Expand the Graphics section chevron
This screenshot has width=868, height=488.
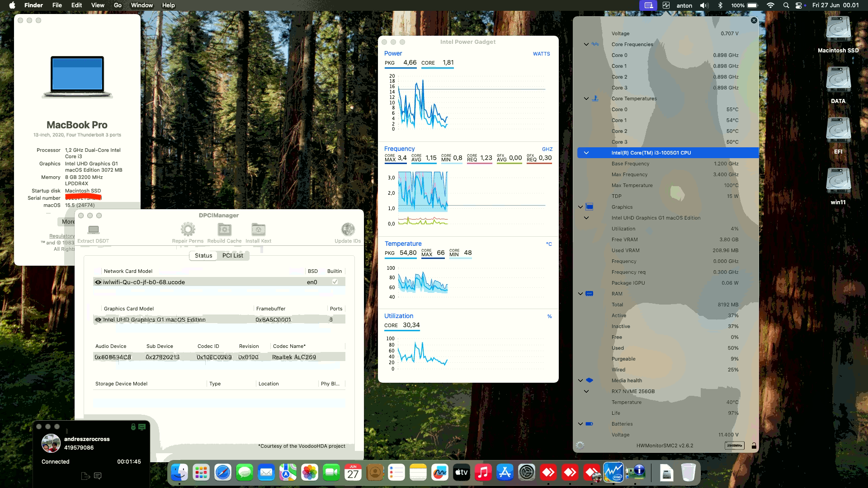(x=580, y=206)
